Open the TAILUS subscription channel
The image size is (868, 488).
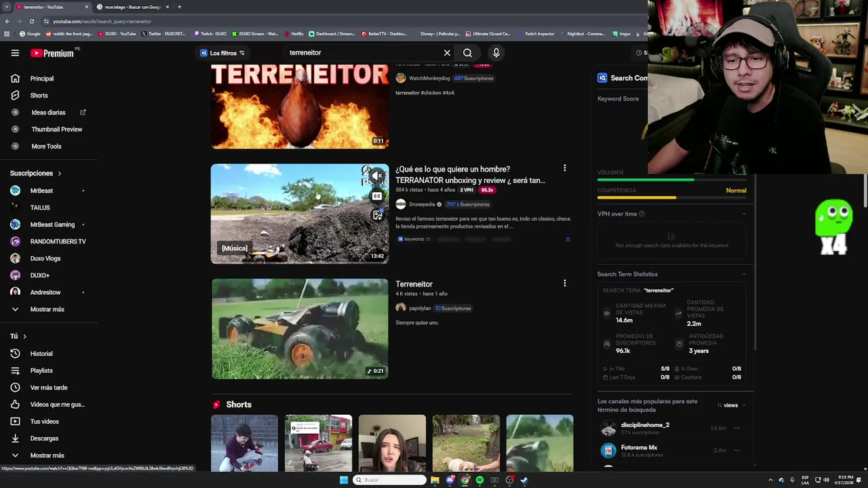pyautogui.click(x=39, y=207)
